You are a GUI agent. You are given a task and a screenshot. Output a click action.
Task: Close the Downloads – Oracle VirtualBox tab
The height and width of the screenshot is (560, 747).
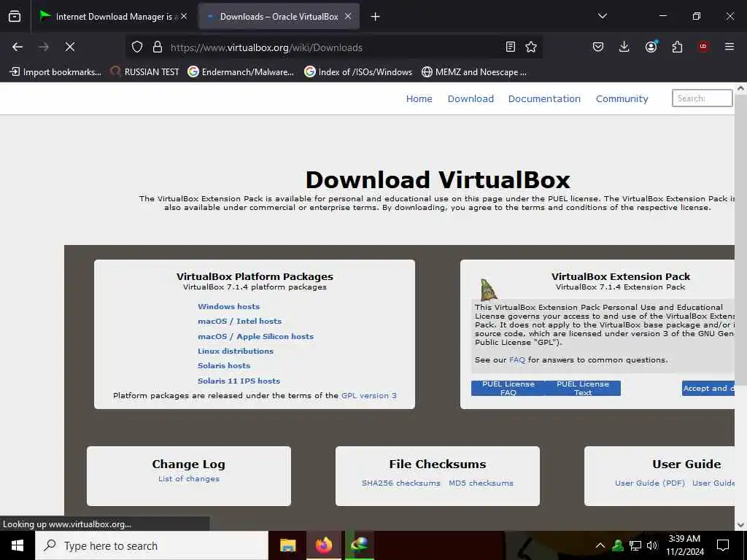tap(348, 16)
